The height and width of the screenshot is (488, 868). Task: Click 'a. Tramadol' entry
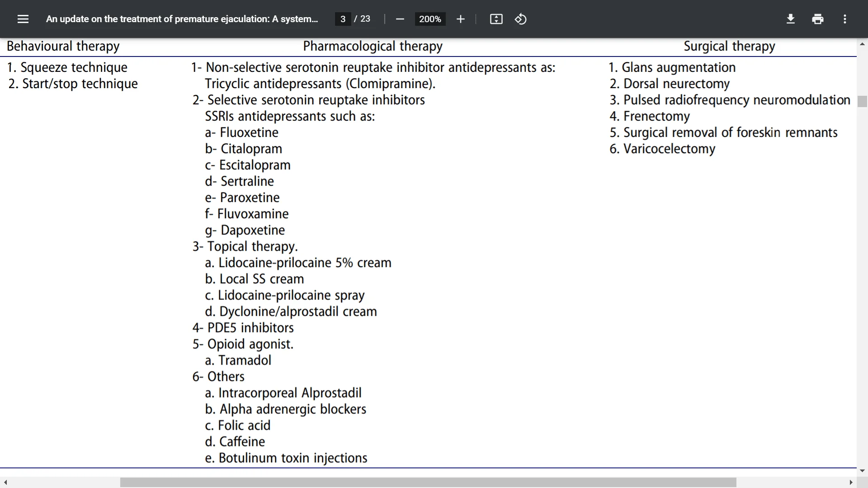click(238, 360)
